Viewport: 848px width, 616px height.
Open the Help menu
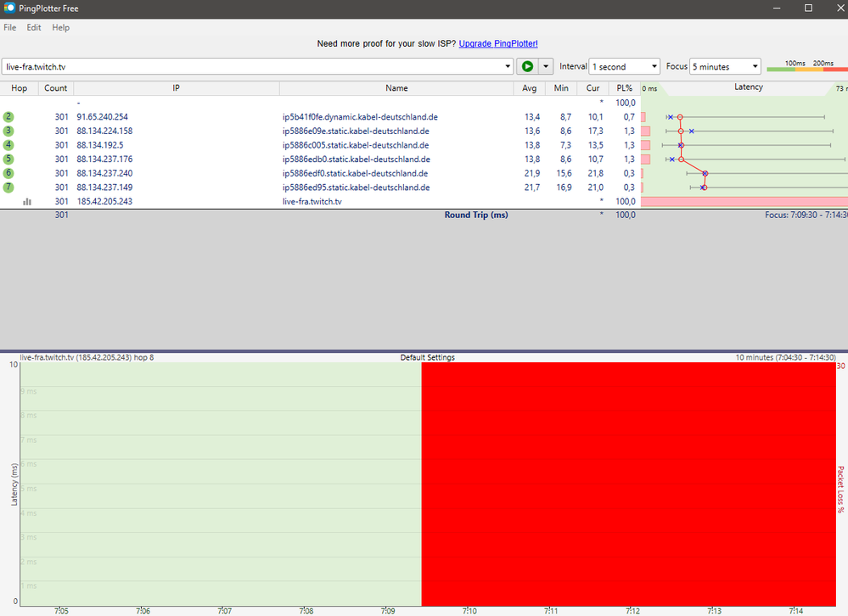[x=60, y=27]
